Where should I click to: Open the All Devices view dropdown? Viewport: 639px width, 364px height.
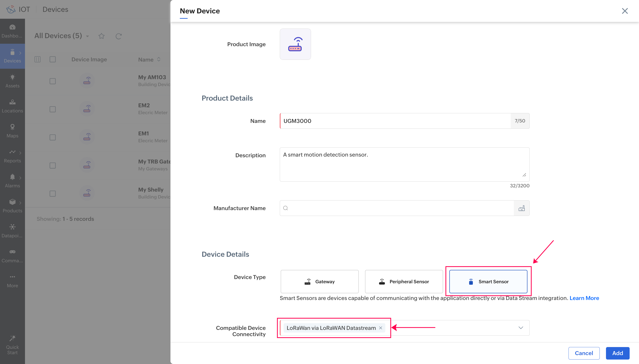(x=87, y=36)
